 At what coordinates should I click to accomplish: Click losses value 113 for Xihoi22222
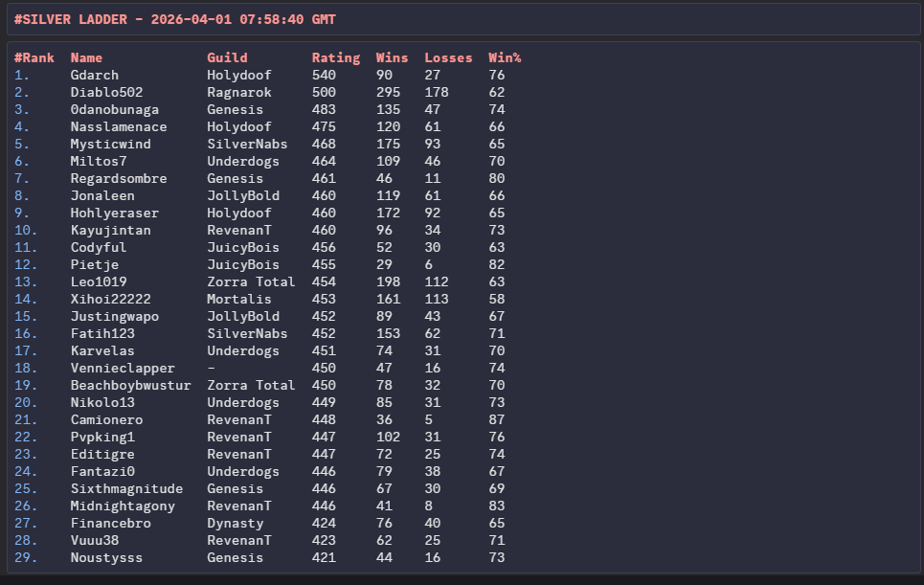[x=436, y=299]
